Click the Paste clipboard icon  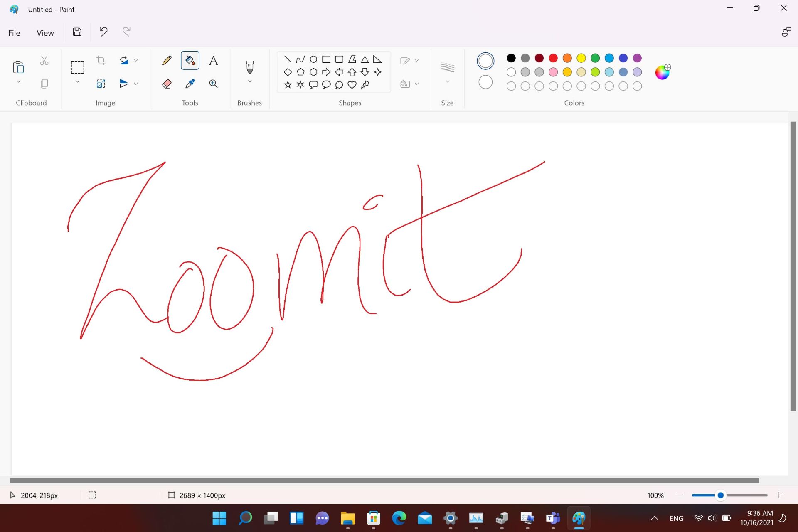pyautogui.click(x=18, y=66)
